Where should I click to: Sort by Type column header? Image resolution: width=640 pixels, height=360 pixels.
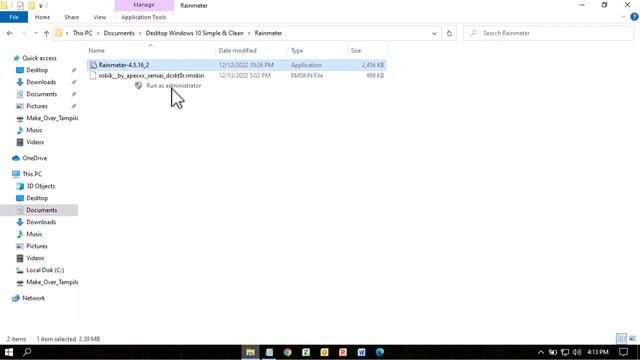pos(297,51)
